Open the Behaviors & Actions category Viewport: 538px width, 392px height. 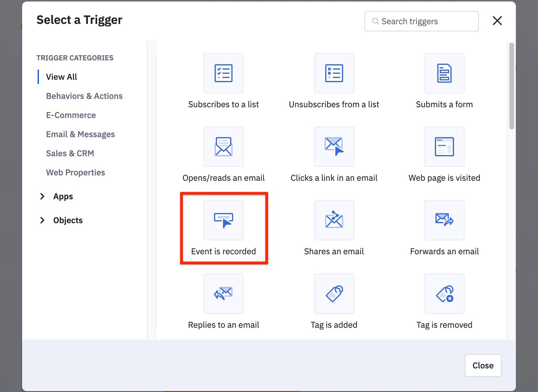click(x=84, y=96)
